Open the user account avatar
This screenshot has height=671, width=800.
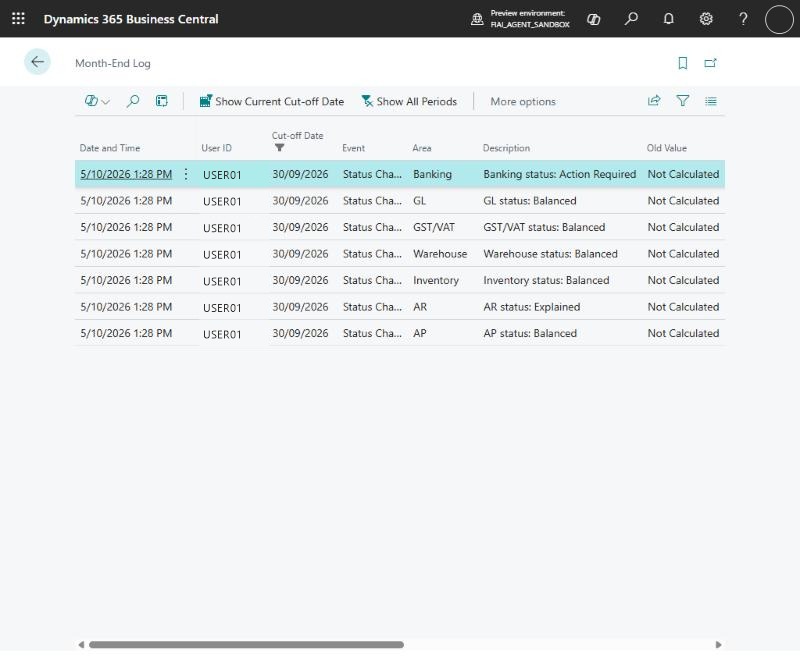pyautogui.click(x=779, y=19)
